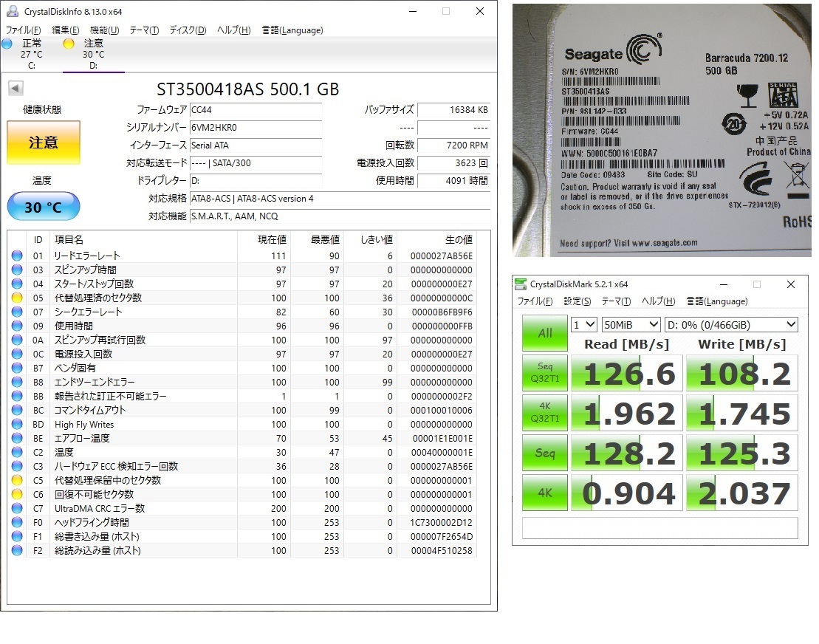819x644 pixels.
Task: Click the CrystalDiskInfo title bar app icon
Action: point(12,11)
